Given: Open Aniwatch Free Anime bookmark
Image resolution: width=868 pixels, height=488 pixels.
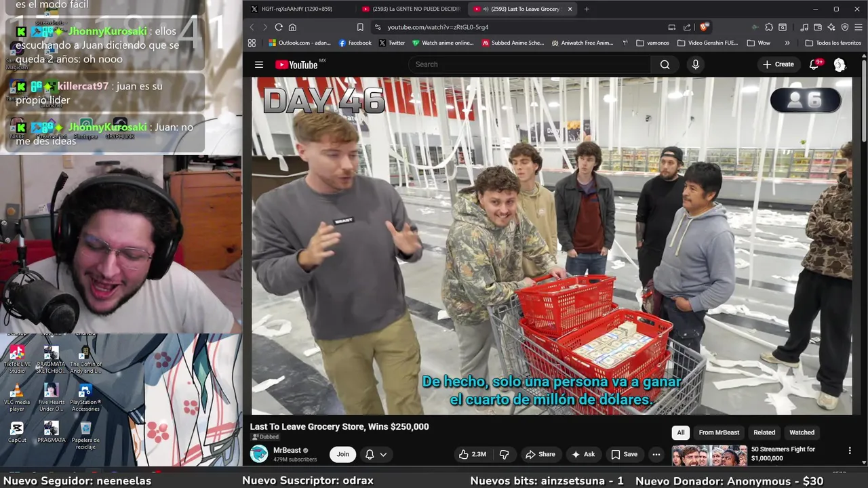Looking at the screenshot, I should 583,43.
